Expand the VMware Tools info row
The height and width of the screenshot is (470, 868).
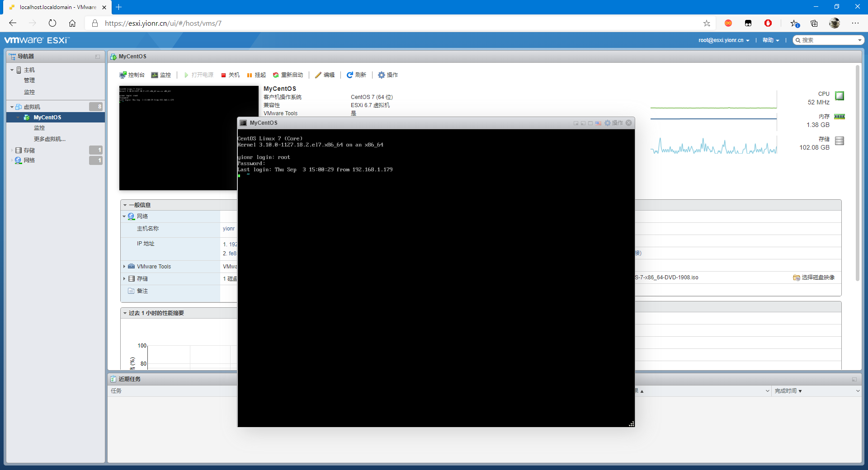(x=124, y=267)
